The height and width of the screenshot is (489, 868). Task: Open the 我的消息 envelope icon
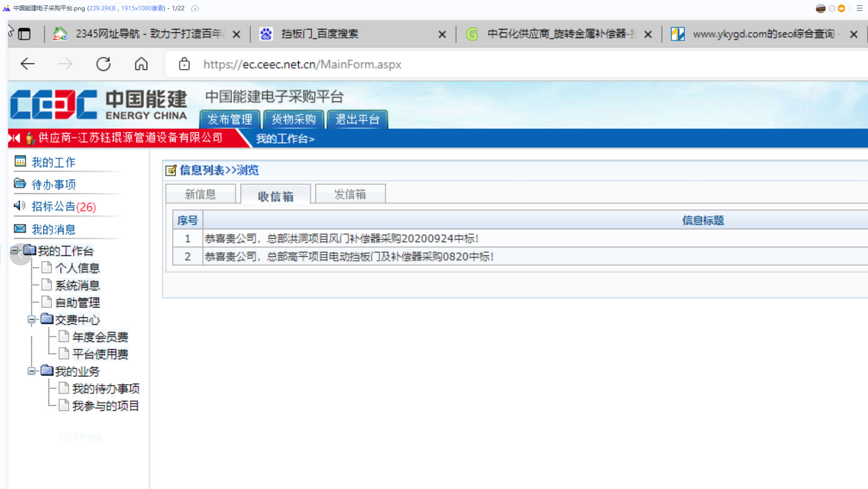(x=19, y=228)
